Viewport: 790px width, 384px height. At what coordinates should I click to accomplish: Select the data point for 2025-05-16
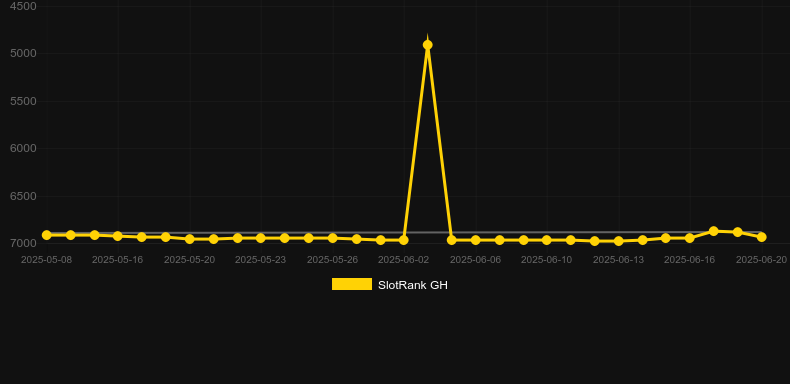coord(118,236)
